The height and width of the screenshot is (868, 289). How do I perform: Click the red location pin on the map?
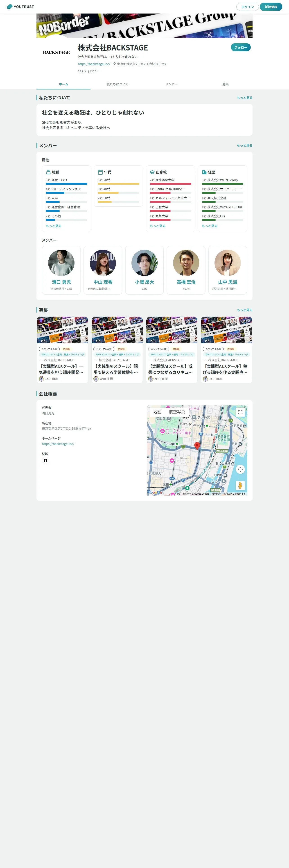(x=197, y=446)
